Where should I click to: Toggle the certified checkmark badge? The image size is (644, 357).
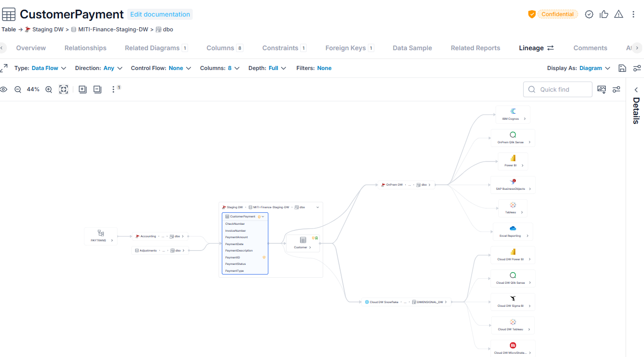(x=589, y=14)
